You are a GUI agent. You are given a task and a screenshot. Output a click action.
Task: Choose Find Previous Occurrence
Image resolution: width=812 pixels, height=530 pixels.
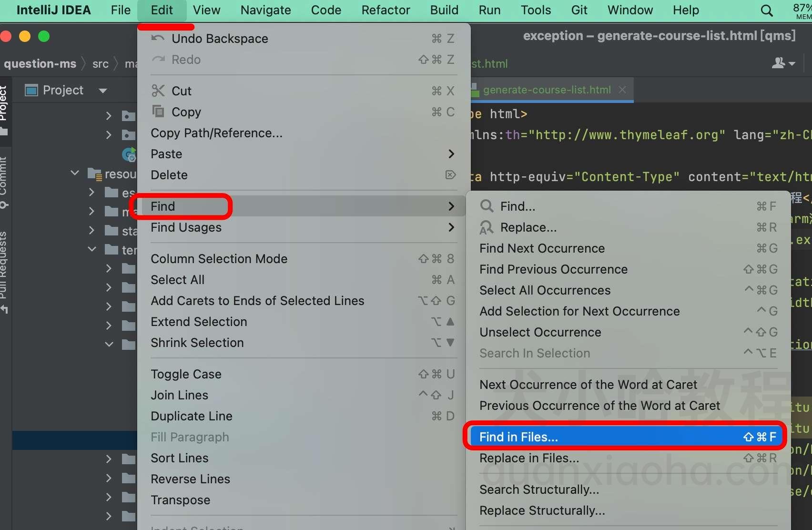(x=628, y=269)
